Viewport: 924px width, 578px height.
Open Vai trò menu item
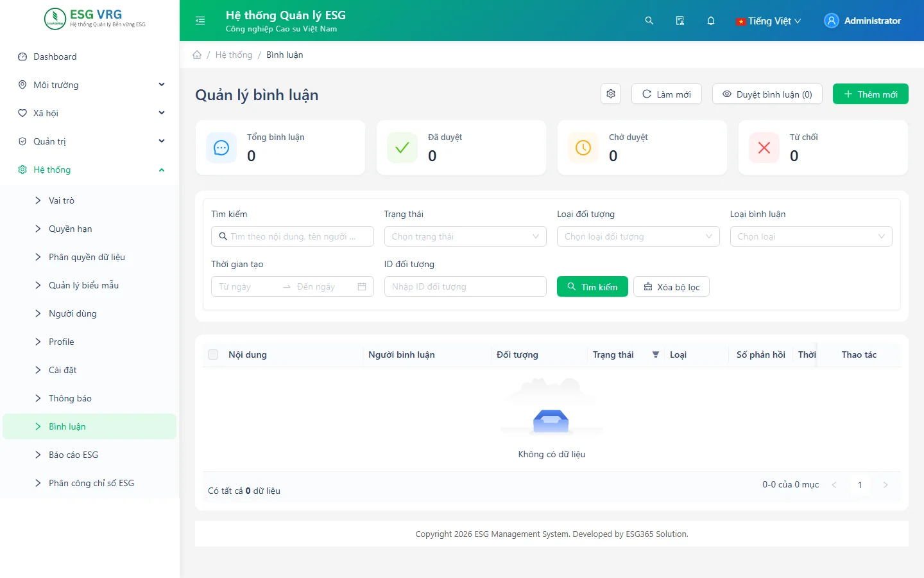(x=90, y=200)
